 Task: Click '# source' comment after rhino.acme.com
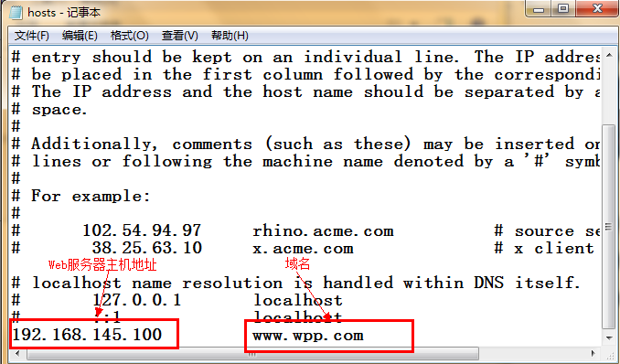547,231
